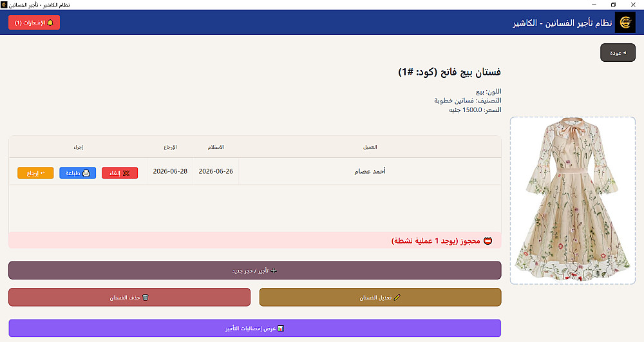Open the notifications bell button (الإشعارات)

tap(34, 23)
